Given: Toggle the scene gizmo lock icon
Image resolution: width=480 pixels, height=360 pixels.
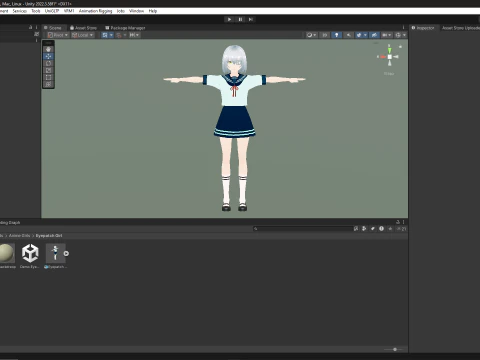Looking at the screenshot, I should 400,47.
